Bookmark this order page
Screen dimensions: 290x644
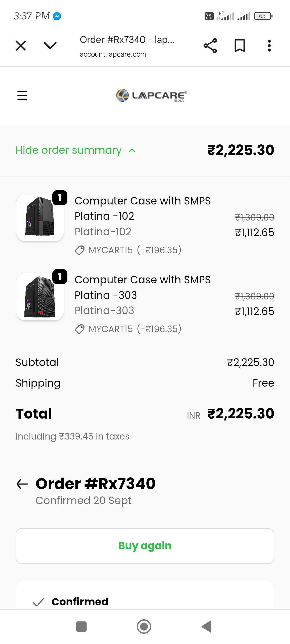(x=240, y=46)
